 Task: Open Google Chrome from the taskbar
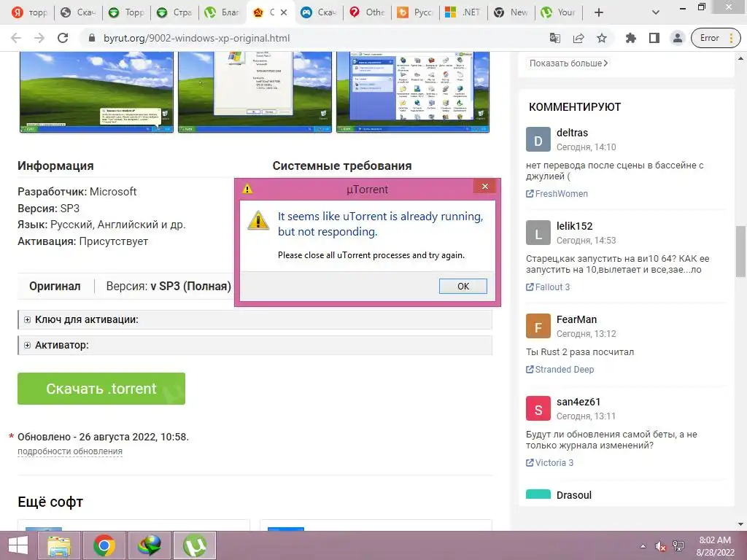click(x=104, y=545)
